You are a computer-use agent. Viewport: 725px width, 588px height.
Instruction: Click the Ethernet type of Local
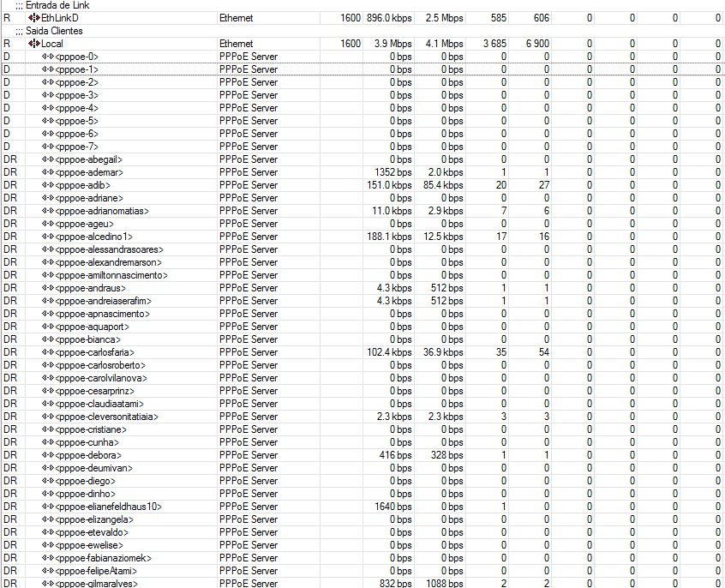click(x=237, y=44)
